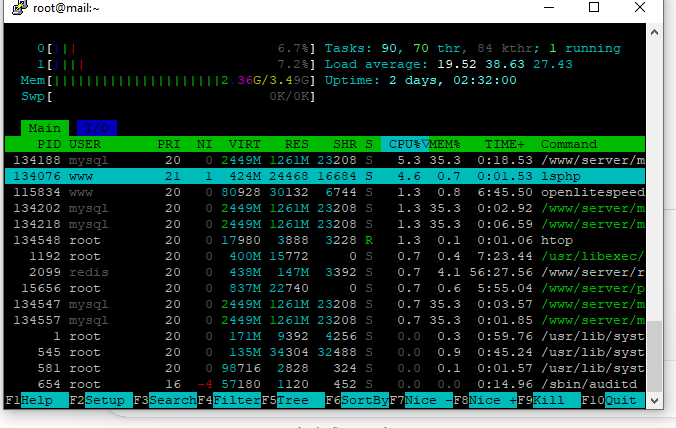Select the highlighted lsphp process row

325,176
